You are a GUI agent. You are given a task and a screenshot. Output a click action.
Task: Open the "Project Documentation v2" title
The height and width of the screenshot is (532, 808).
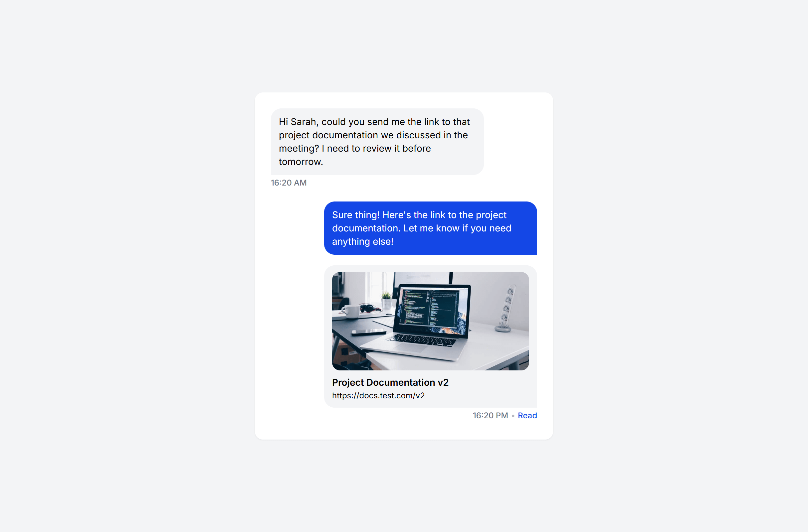[x=390, y=382]
